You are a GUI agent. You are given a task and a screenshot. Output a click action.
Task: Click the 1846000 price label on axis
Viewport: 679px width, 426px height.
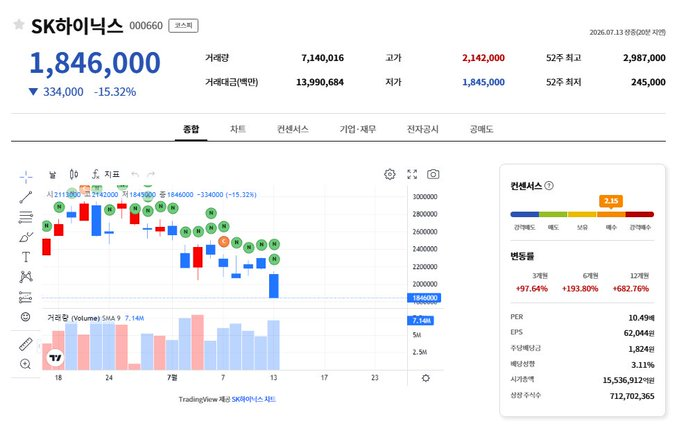pyautogui.click(x=424, y=298)
